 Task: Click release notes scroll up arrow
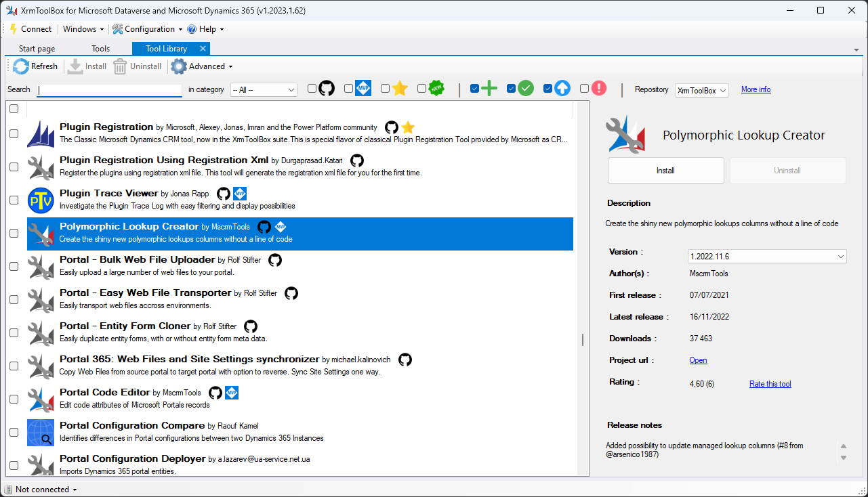click(x=843, y=447)
